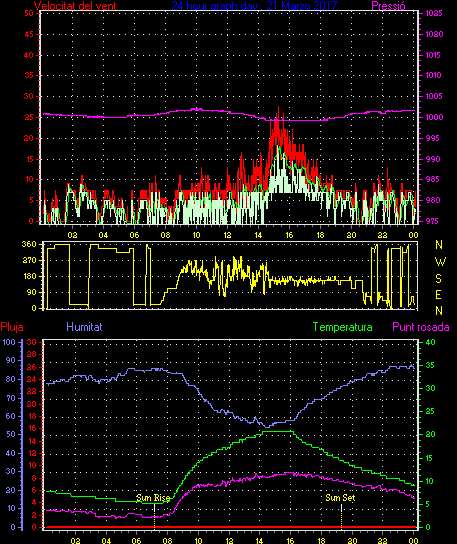The height and width of the screenshot is (544, 457).
Task: Click wind speed axis value 50
Action: point(29,13)
